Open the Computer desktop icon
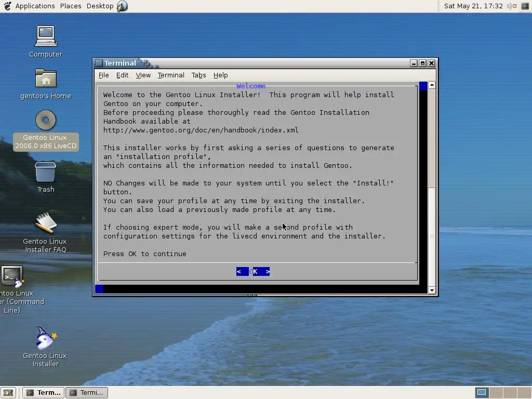532x399 pixels. (x=46, y=36)
